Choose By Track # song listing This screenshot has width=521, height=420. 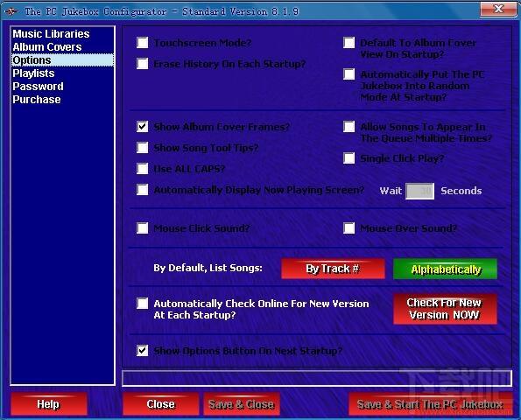pos(333,269)
